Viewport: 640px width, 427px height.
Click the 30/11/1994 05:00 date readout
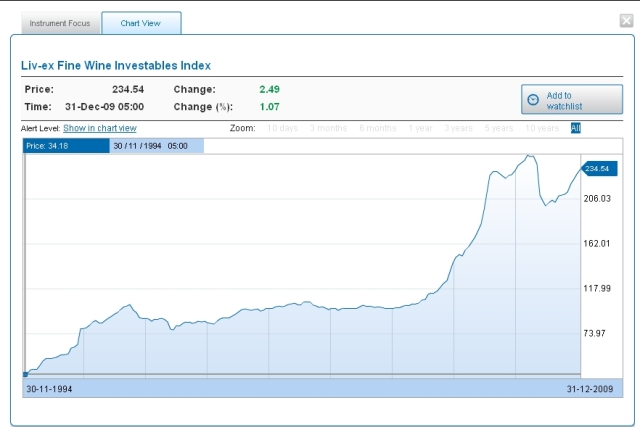(157, 146)
